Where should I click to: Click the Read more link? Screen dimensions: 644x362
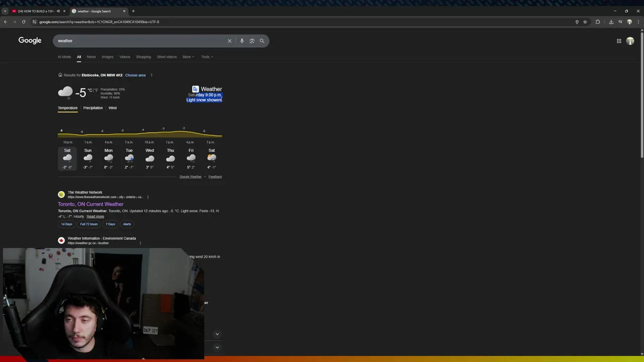[x=95, y=217]
